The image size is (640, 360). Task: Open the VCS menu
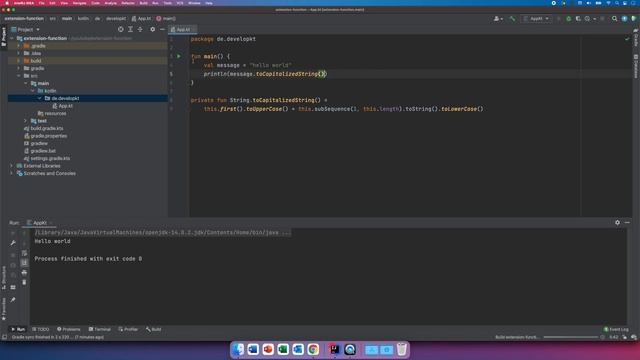tap(180, 3)
